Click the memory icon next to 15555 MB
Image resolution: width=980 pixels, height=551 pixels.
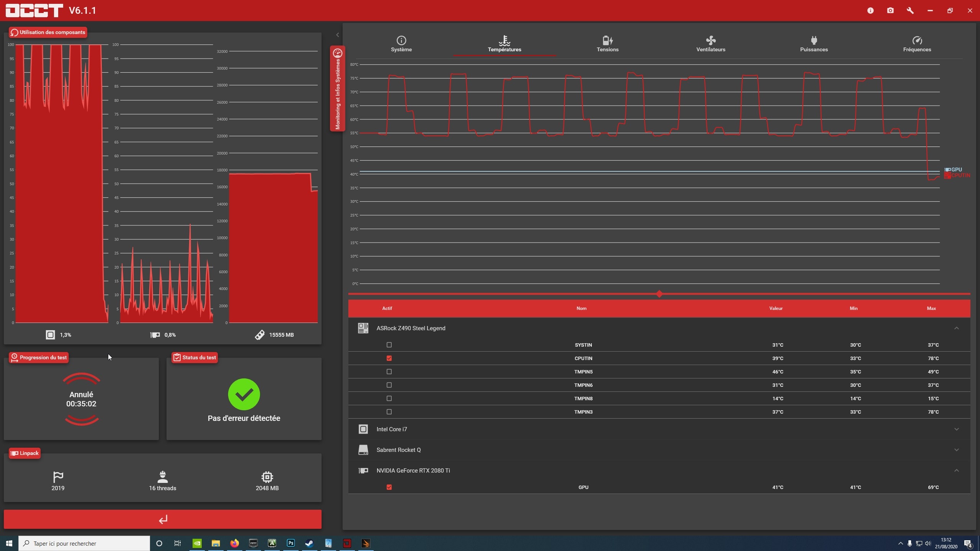(260, 335)
